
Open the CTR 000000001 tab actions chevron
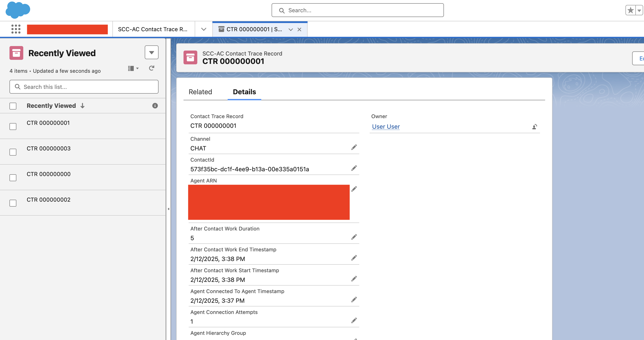click(291, 29)
